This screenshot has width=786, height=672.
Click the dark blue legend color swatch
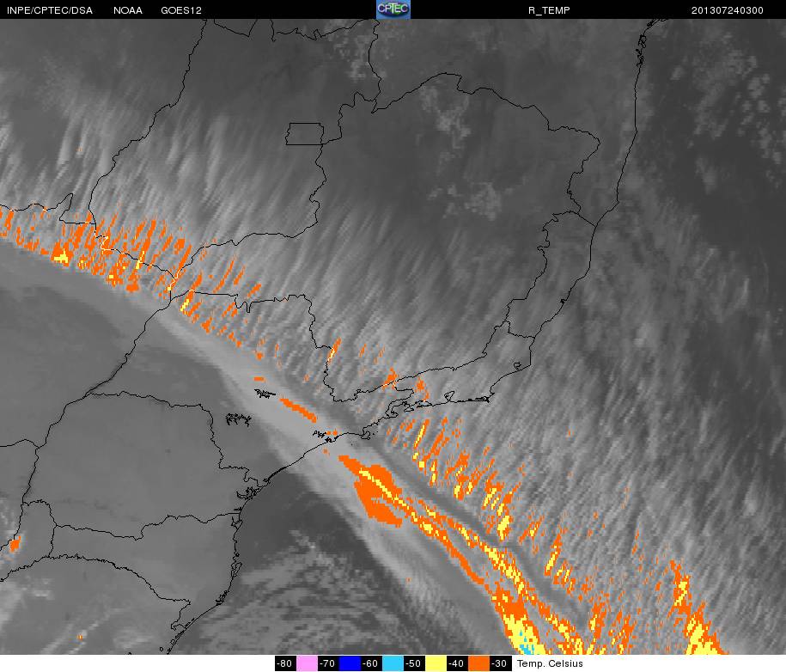(x=350, y=663)
